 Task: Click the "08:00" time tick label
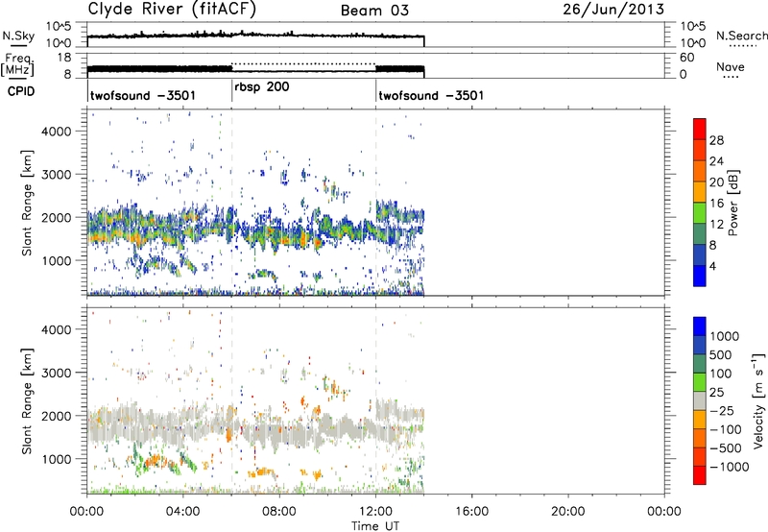point(279,512)
